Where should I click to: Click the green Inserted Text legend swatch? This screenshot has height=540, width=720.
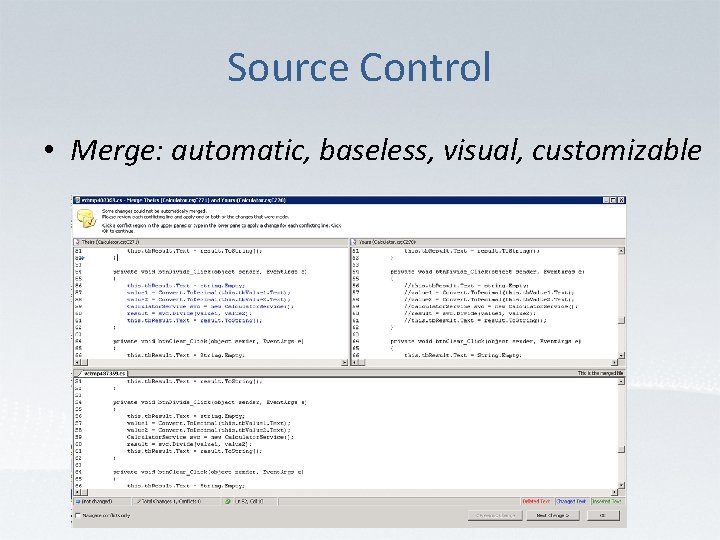607,501
